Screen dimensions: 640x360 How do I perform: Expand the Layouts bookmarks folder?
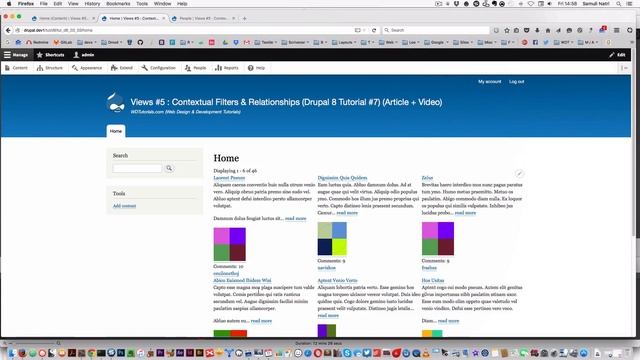(x=344, y=42)
